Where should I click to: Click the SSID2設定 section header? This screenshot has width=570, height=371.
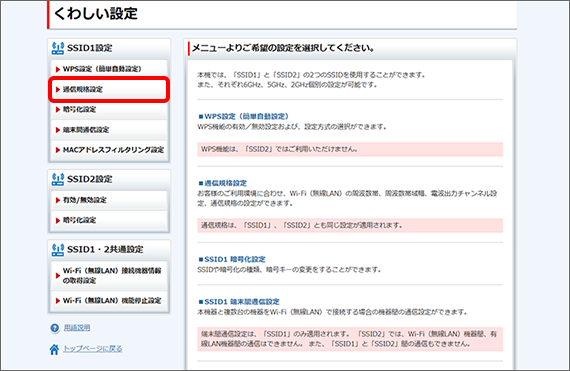[109, 179]
